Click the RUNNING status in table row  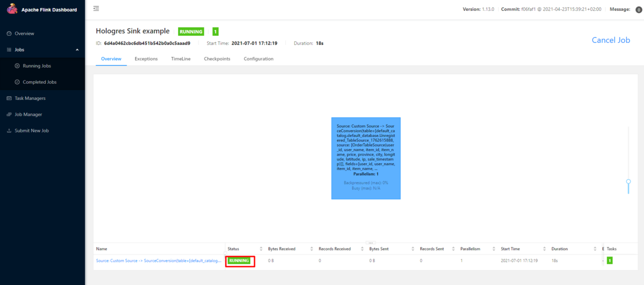coord(239,260)
